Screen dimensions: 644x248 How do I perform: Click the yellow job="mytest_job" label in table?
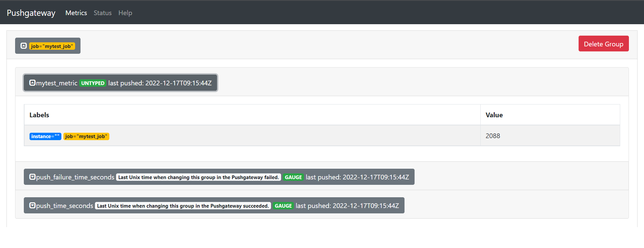(86, 136)
